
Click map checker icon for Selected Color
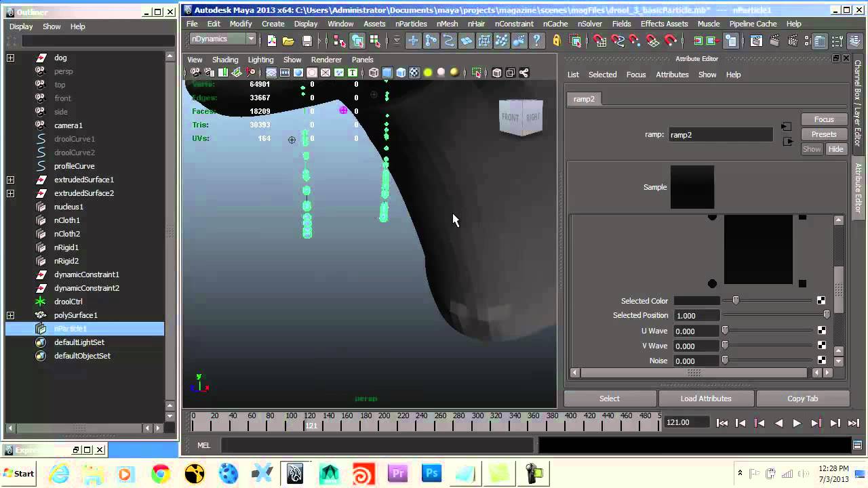(x=821, y=300)
